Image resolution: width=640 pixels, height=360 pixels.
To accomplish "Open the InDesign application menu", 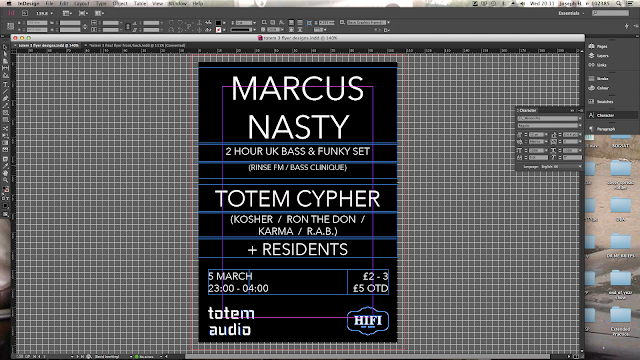I will click(x=28, y=3).
